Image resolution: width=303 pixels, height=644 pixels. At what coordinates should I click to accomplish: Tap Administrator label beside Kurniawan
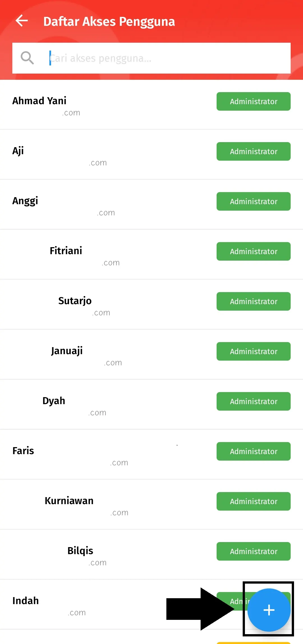(x=253, y=501)
